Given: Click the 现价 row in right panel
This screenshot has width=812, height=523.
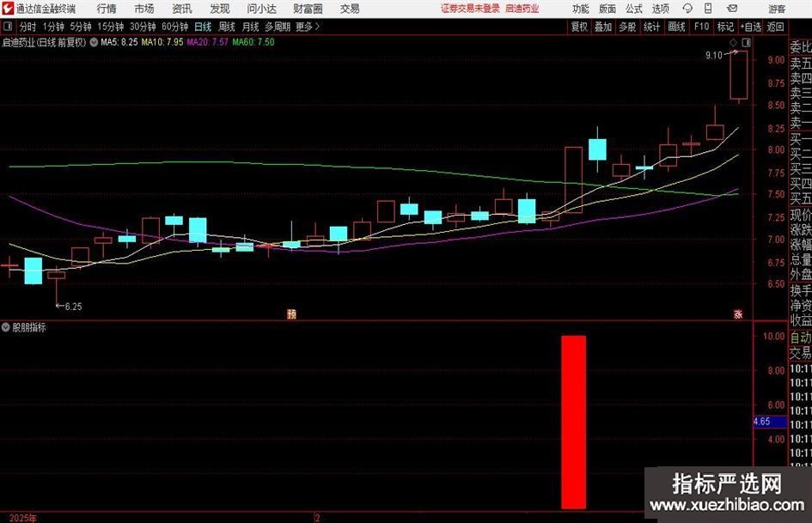Looking at the screenshot, I should 801,215.
